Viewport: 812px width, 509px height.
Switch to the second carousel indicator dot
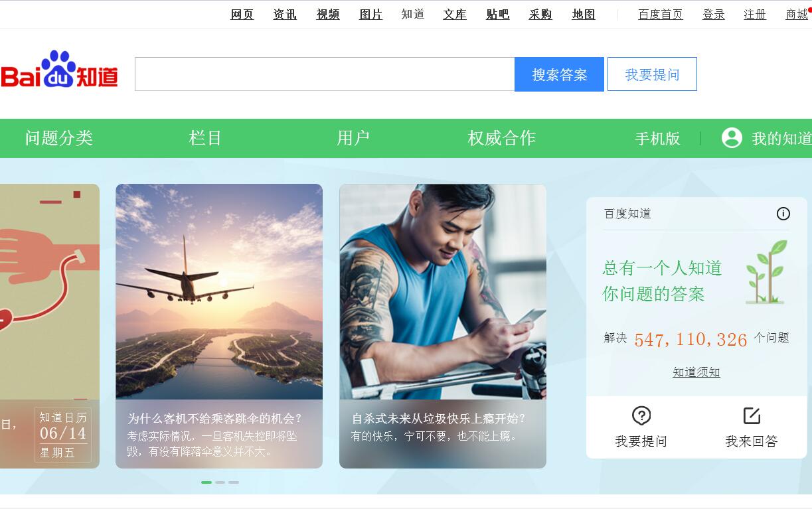pyautogui.click(x=220, y=482)
